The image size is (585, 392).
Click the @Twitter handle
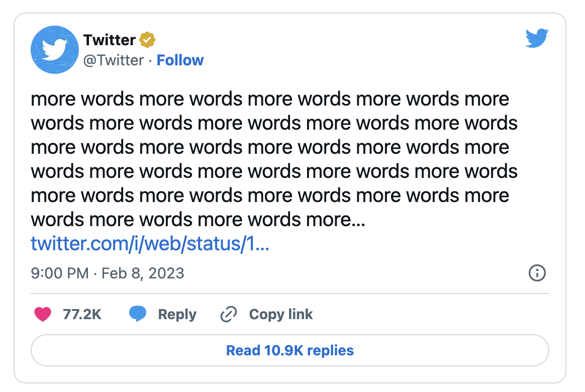click(x=113, y=60)
